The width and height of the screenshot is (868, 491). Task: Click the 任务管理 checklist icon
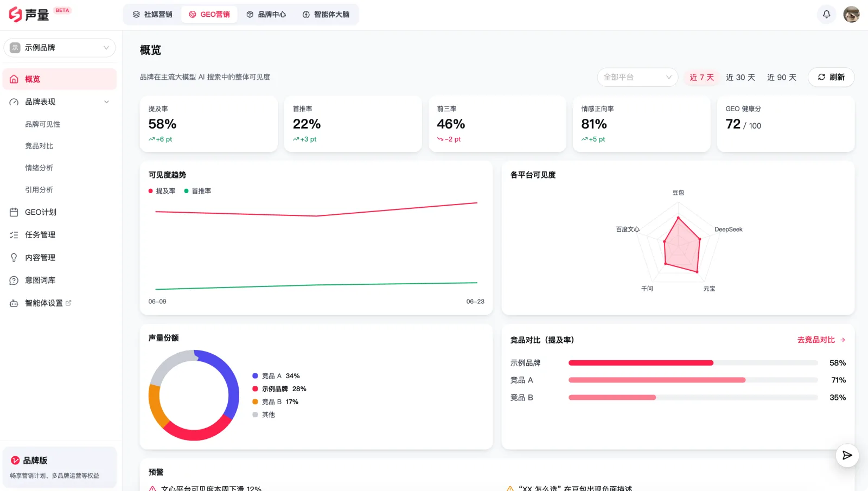(14, 235)
